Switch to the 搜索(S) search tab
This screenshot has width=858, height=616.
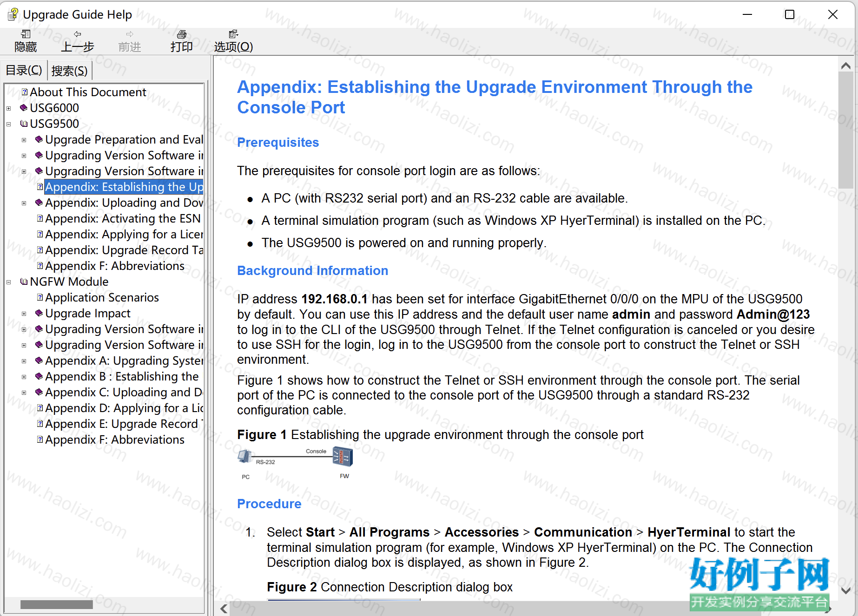pyautogui.click(x=69, y=71)
